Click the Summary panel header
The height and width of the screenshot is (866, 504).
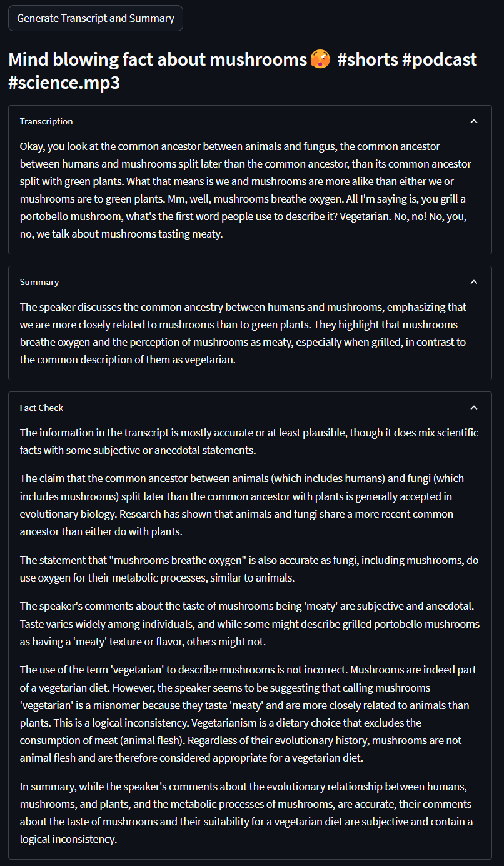39,281
